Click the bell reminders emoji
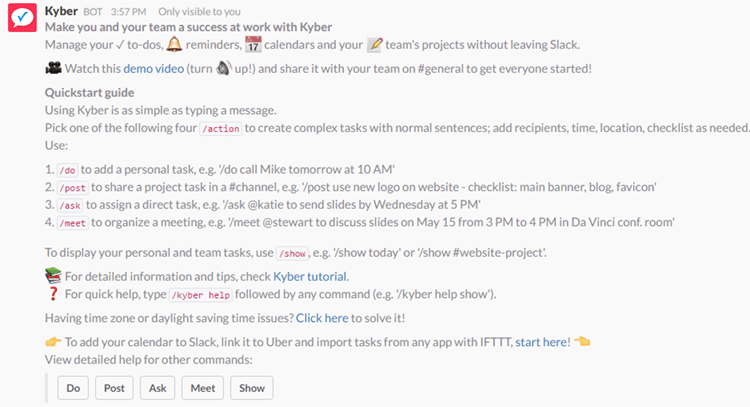Viewport: 750px width, 407px height. coord(174,44)
